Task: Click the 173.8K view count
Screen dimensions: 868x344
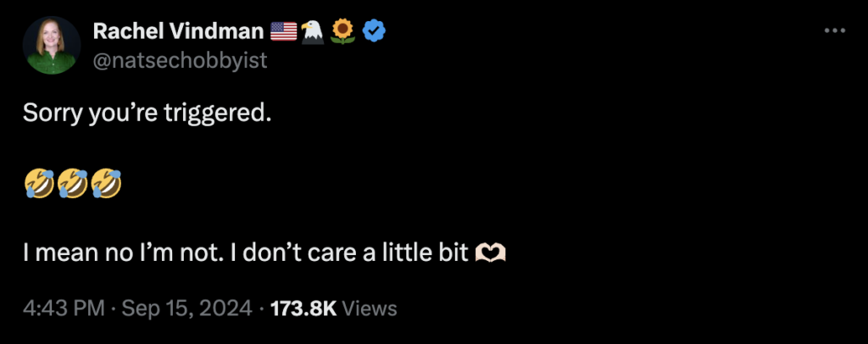Action: click(x=303, y=308)
